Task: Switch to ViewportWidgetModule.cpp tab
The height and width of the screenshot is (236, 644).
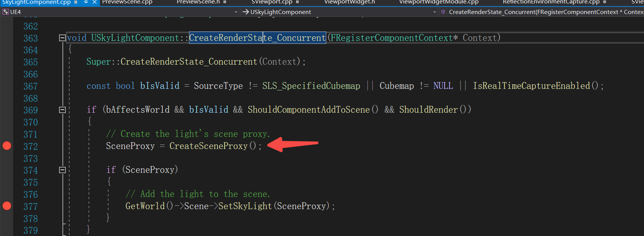Action: click(438, 2)
